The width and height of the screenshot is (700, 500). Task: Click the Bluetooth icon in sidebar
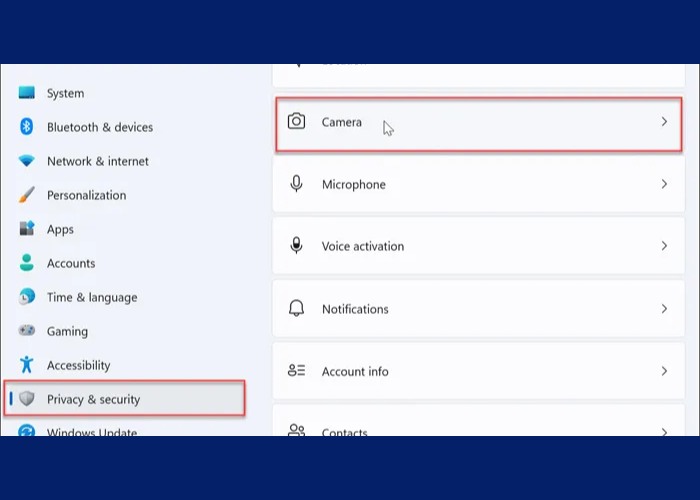[27, 127]
